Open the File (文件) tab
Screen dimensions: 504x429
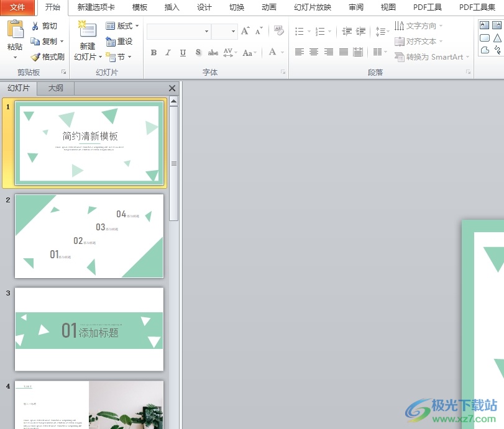[17, 7]
